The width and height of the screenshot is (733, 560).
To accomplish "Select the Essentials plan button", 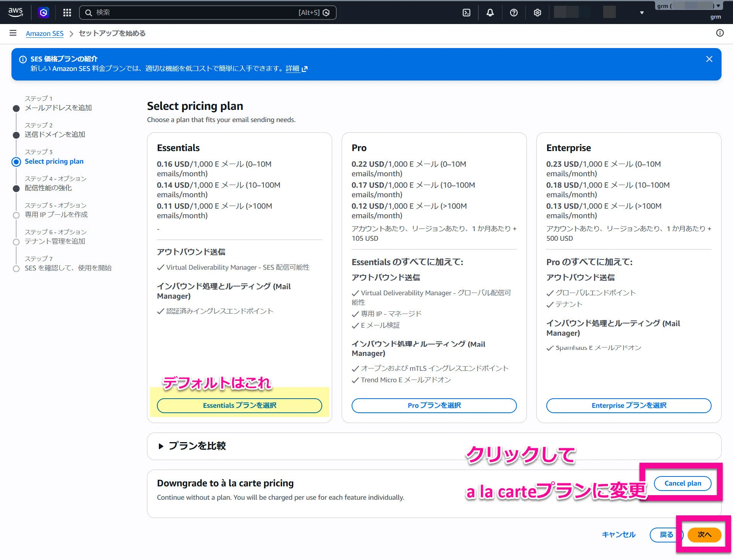I will click(x=239, y=406).
